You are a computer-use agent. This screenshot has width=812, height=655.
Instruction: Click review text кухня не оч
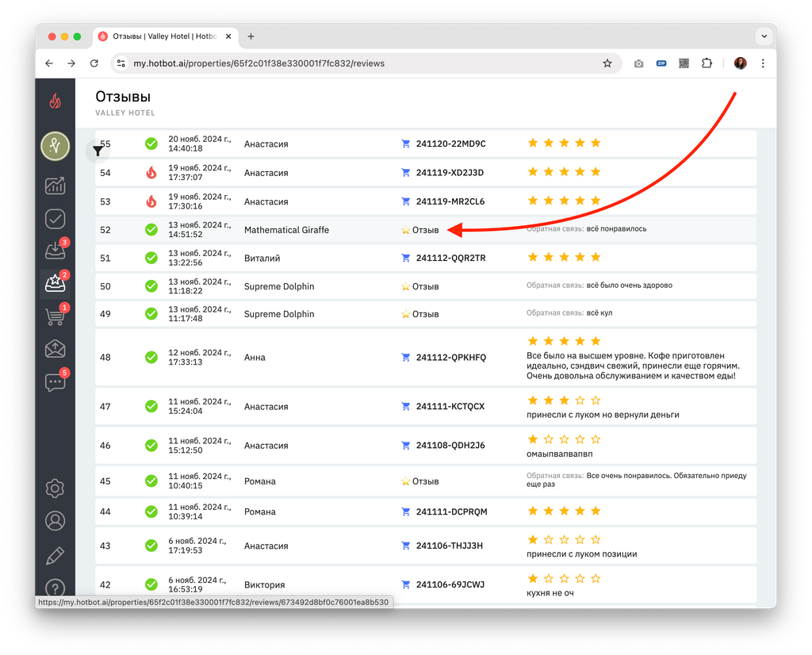(x=550, y=593)
